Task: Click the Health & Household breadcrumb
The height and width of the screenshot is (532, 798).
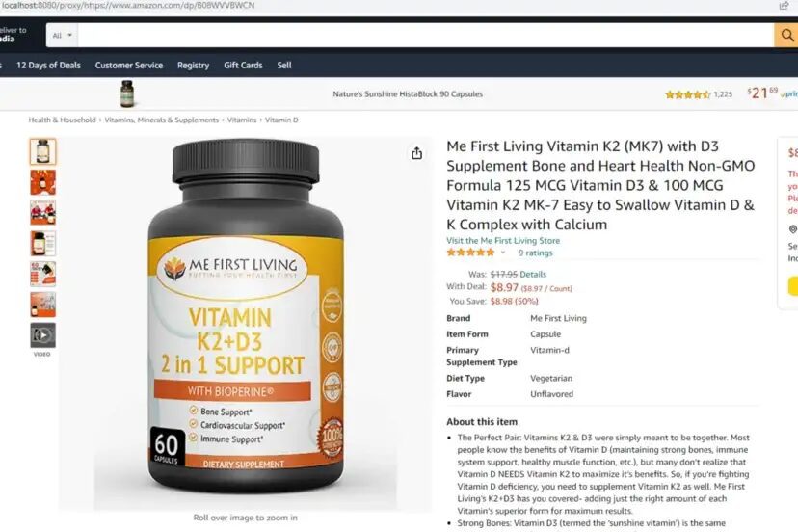Action: [x=62, y=120]
